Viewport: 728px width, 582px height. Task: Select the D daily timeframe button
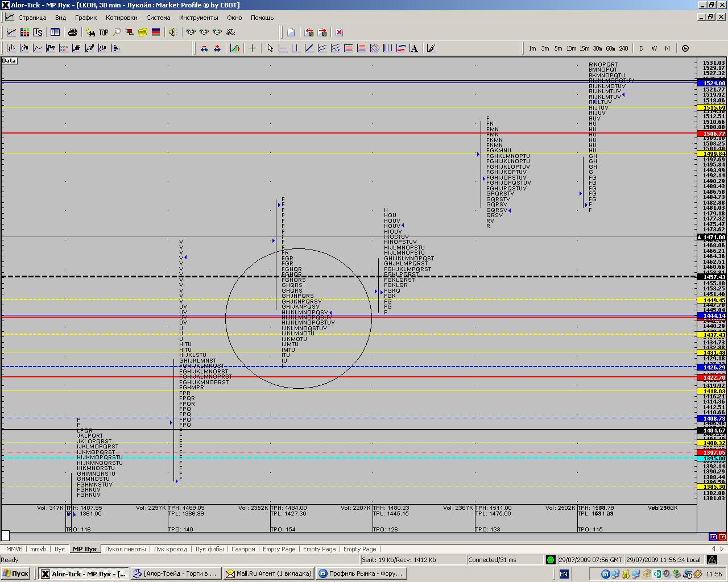point(641,48)
